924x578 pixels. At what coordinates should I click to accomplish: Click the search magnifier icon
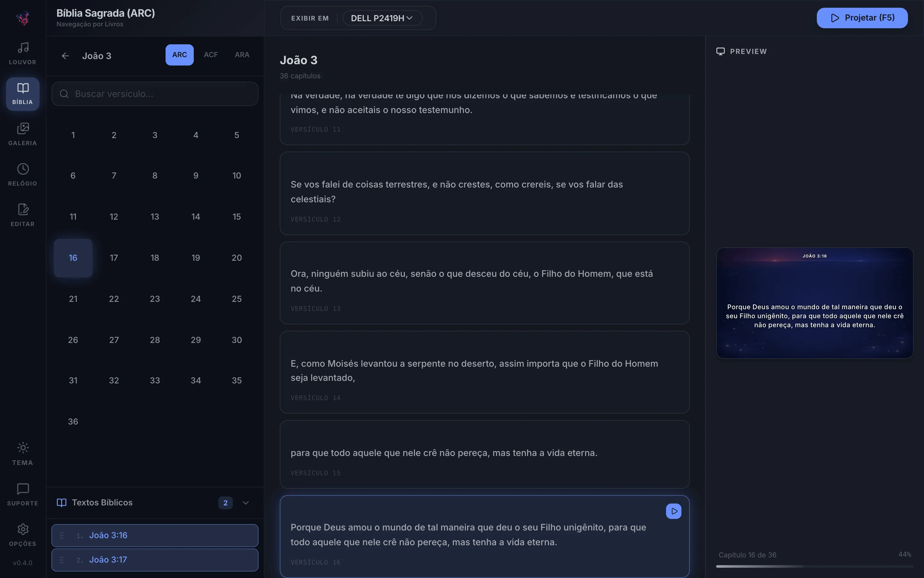[x=64, y=94]
